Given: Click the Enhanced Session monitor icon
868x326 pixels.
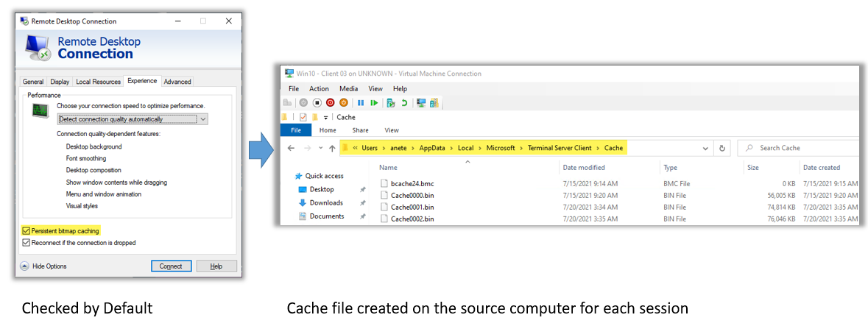Looking at the screenshot, I should click(x=421, y=102).
